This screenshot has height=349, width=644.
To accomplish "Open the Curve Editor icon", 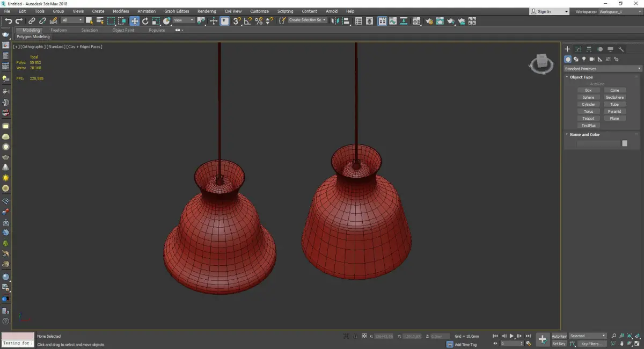I will 393,21.
